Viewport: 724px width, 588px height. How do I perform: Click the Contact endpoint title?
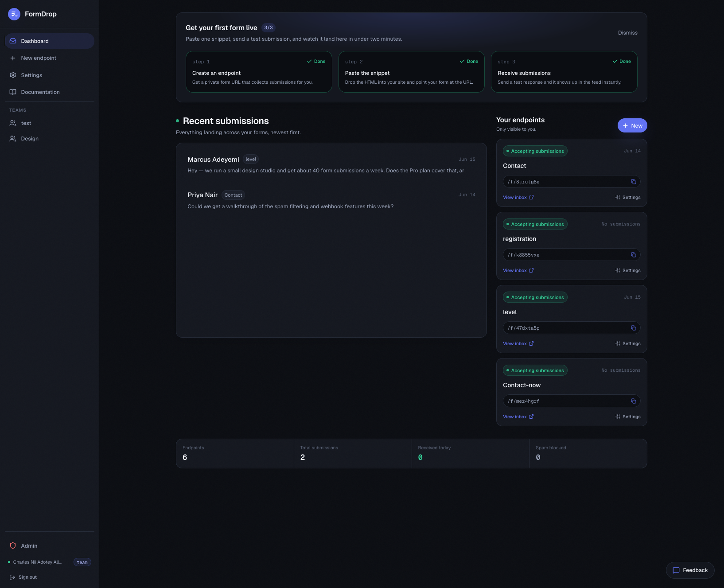[514, 166]
